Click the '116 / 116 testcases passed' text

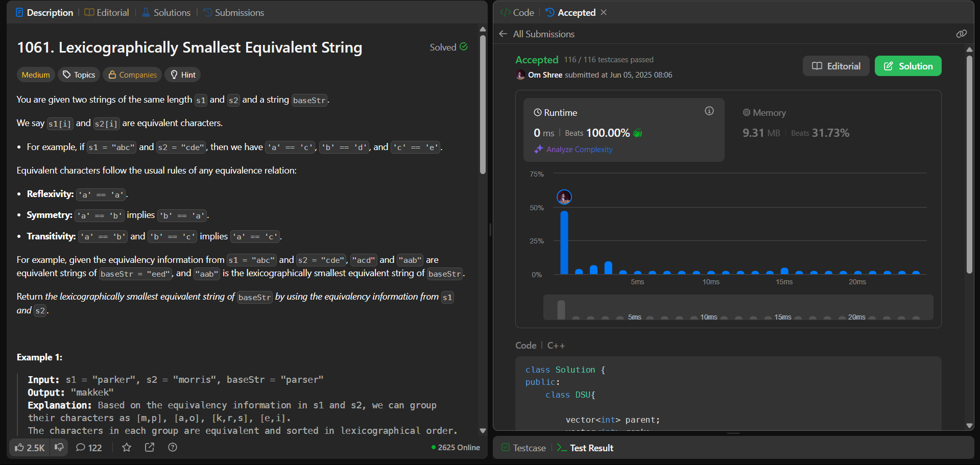[609, 60]
